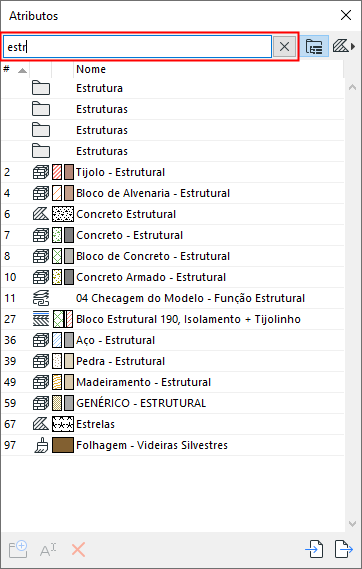The width and height of the screenshot is (362, 569).
Task: Click the blue hatch swatch of Aço - Estrutural
Action: (x=57, y=340)
